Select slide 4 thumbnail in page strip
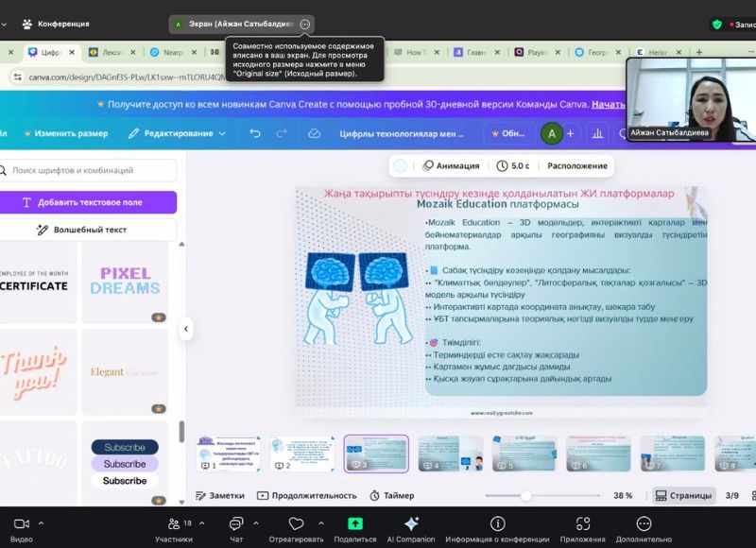The height and width of the screenshot is (548, 756). click(x=450, y=454)
